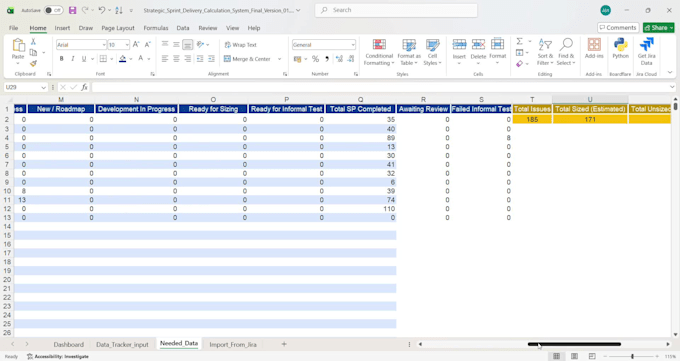
Task: Open the Arial font name dropdown
Action: point(104,45)
